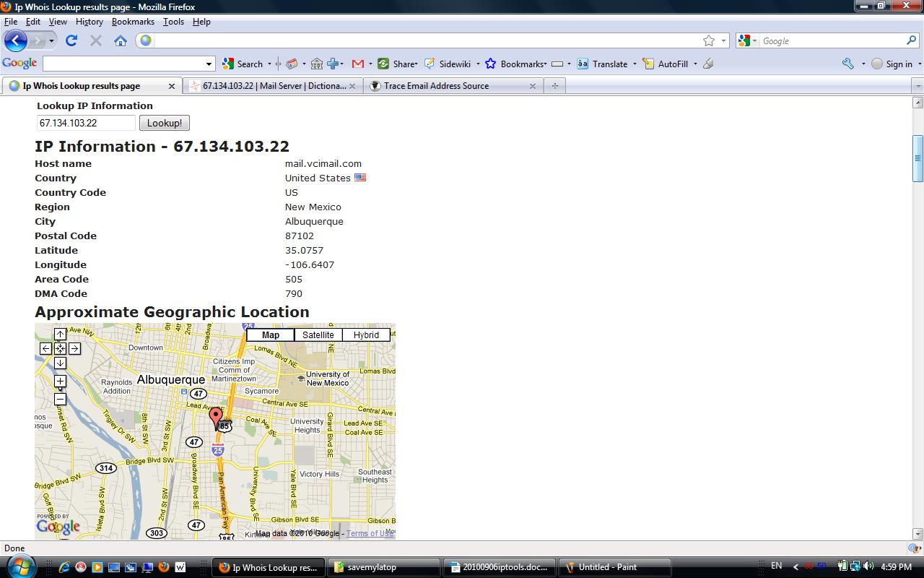
Task: Expand the Gmail button dropdown arrow
Action: tap(370, 64)
